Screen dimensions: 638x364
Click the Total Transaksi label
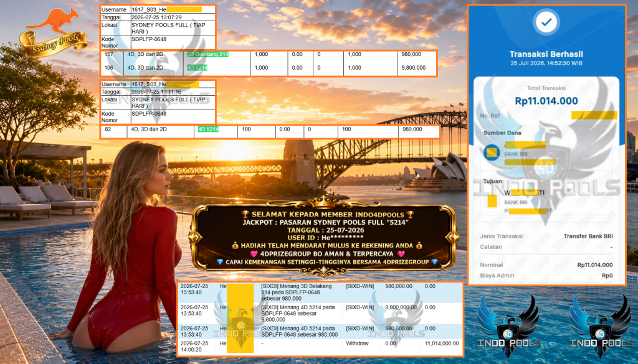(546, 88)
